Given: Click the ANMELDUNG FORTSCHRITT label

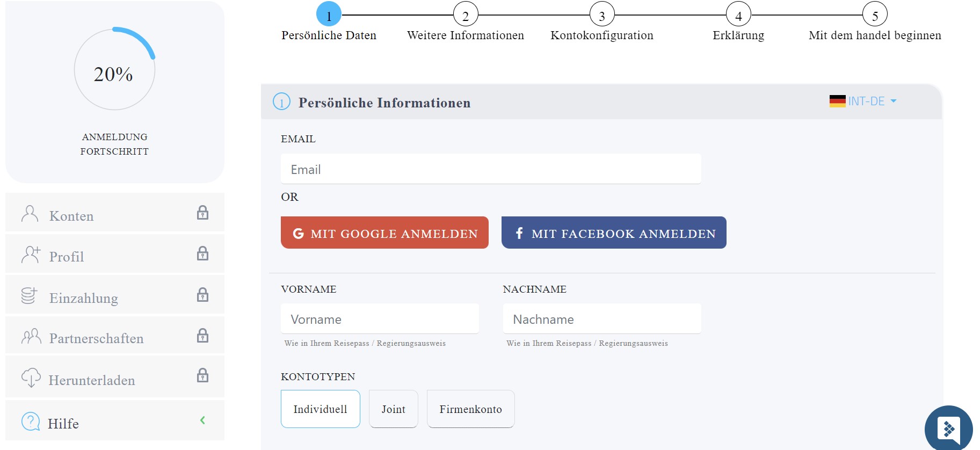Looking at the screenshot, I should click(114, 144).
